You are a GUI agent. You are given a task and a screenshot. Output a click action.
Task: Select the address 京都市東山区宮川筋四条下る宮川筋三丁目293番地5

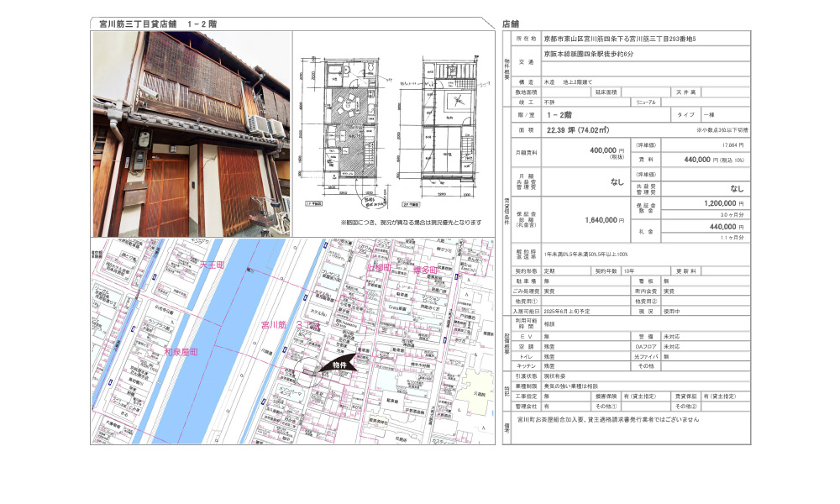coord(620,39)
